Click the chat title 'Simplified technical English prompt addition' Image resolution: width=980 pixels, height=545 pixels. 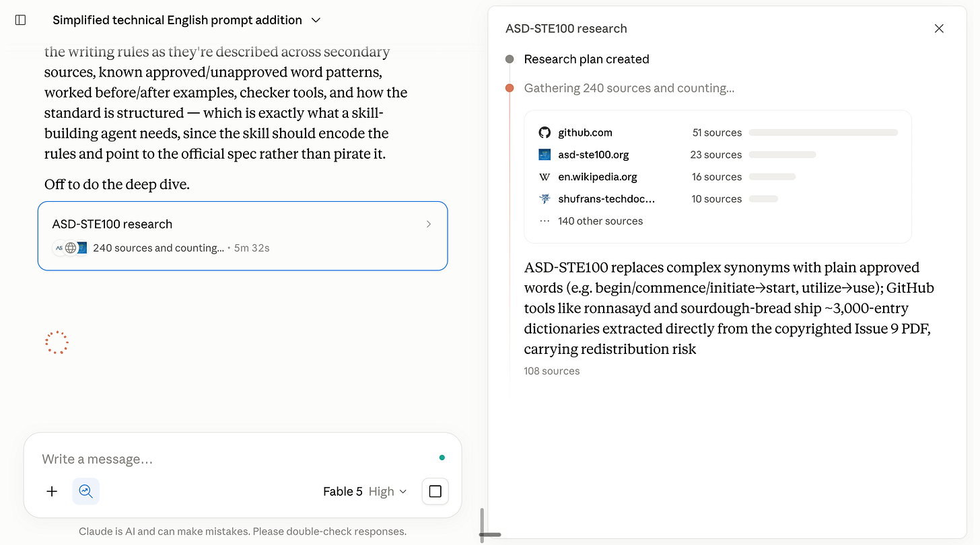point(177,20)
